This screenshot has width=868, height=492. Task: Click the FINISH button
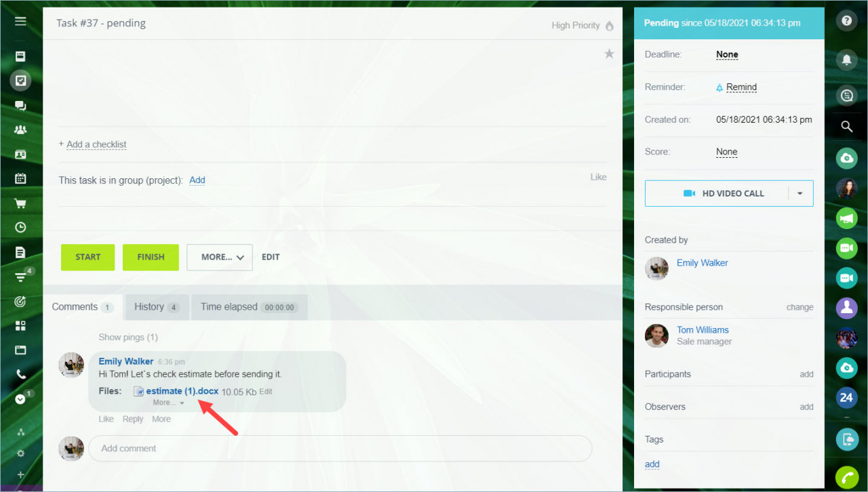pyautogui.click(x=151, y=258)
